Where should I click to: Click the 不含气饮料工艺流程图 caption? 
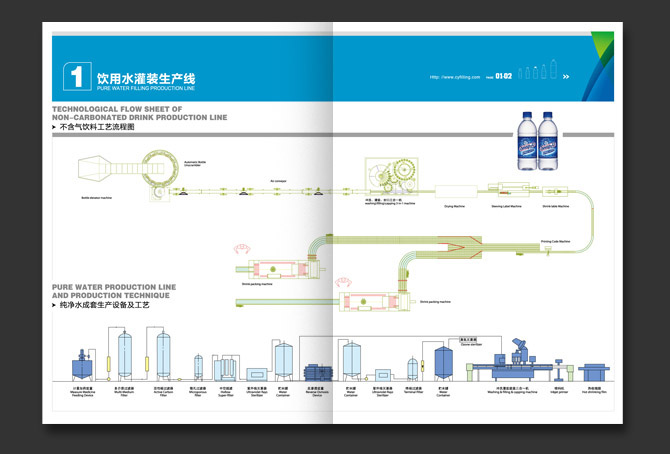97,127
